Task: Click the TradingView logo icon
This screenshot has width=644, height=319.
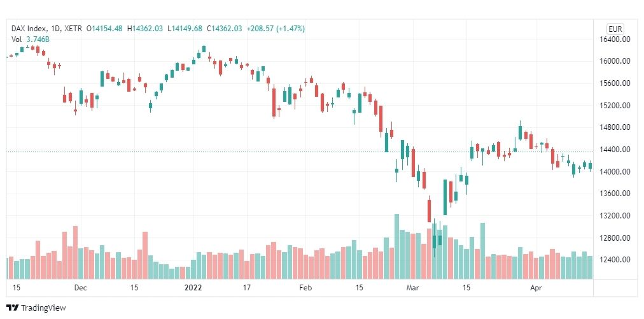Action: tap(12, 308)
